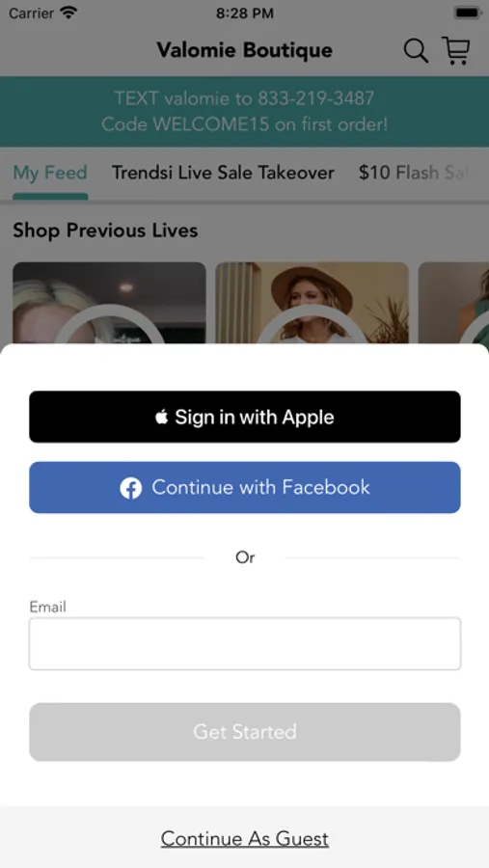Continue As Guest link
The image size is (489, 868).
(245, 839)
